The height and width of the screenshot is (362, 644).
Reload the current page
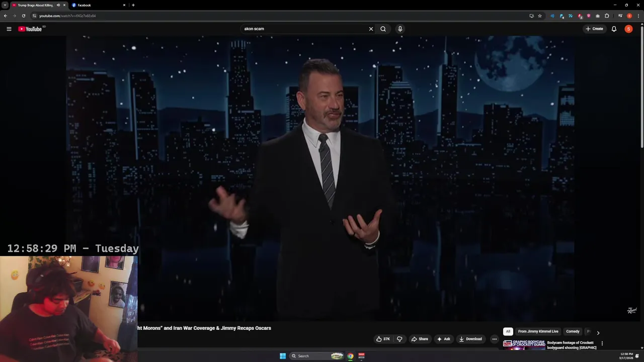23,16
